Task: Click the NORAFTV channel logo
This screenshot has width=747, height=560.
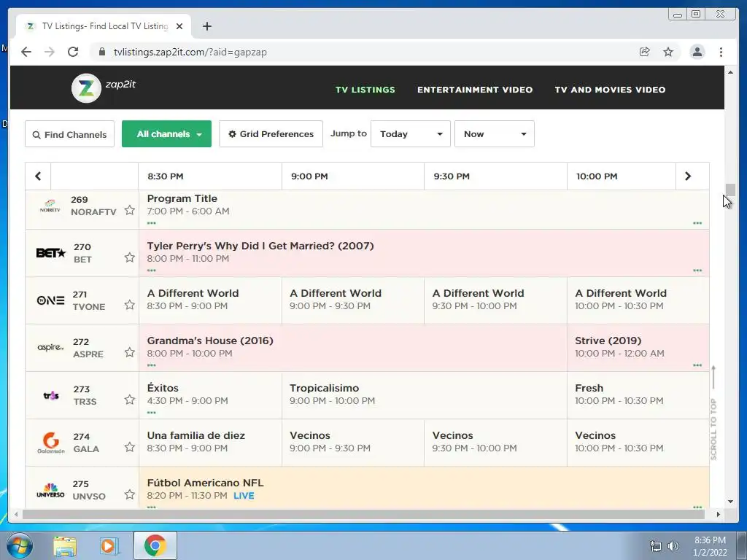Action: [50, 206]
